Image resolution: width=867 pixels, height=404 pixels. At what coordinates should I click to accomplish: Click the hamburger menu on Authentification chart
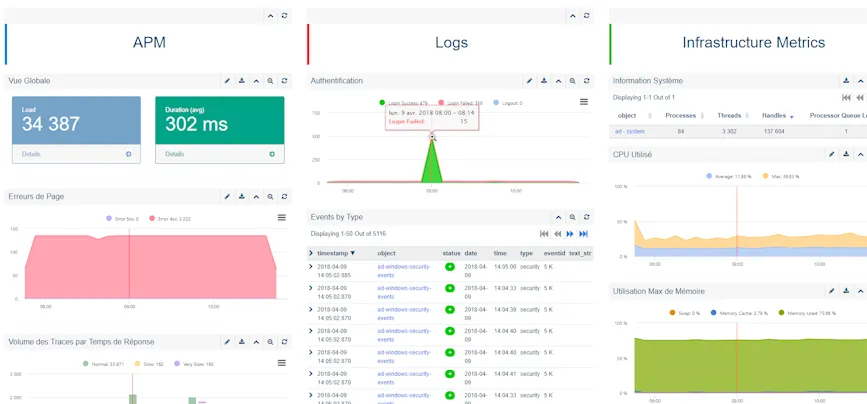584,102
